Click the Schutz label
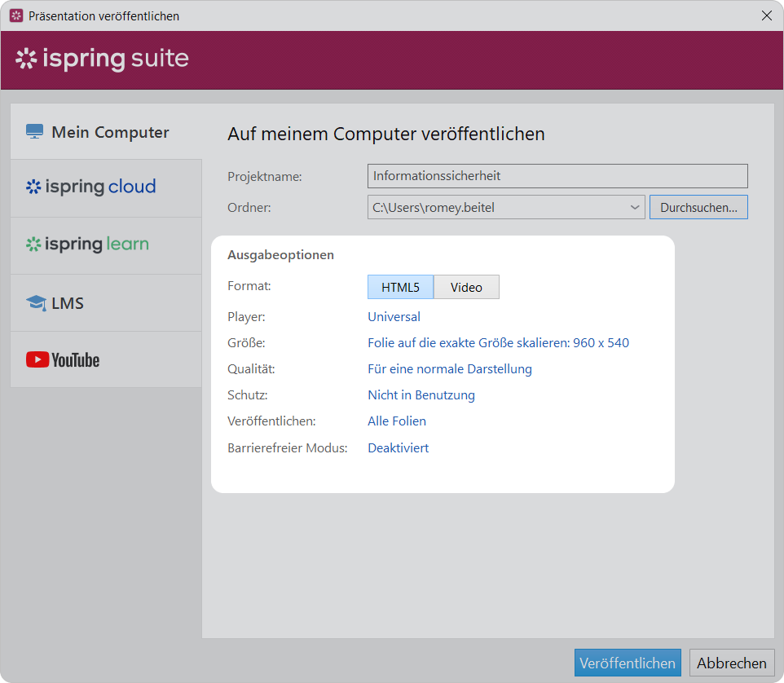This screenshot has width=784, height=683. pos(248,395)
